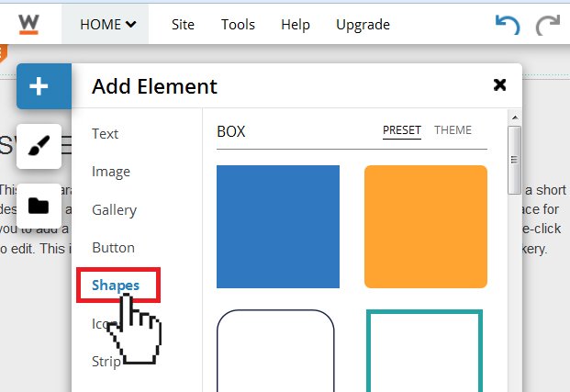Click the Webs W logo icon

(28, 25)
